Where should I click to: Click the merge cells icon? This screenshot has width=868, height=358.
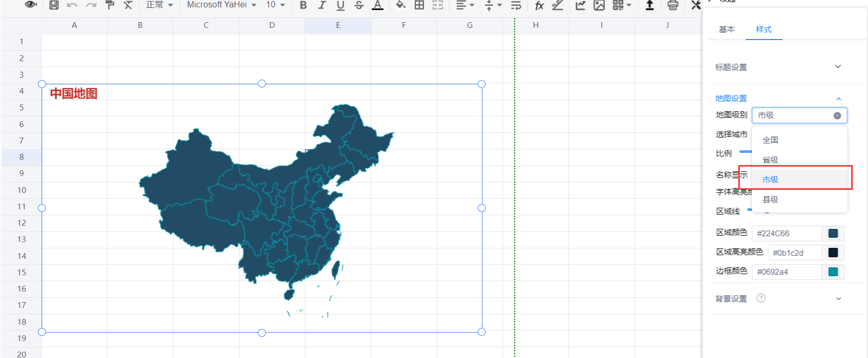pos(438,5)
